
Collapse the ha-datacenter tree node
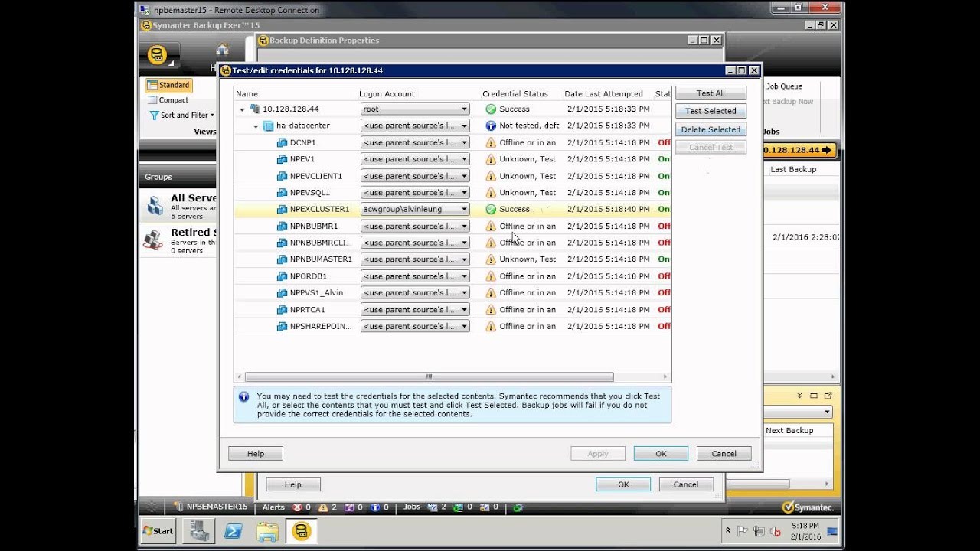256,127
